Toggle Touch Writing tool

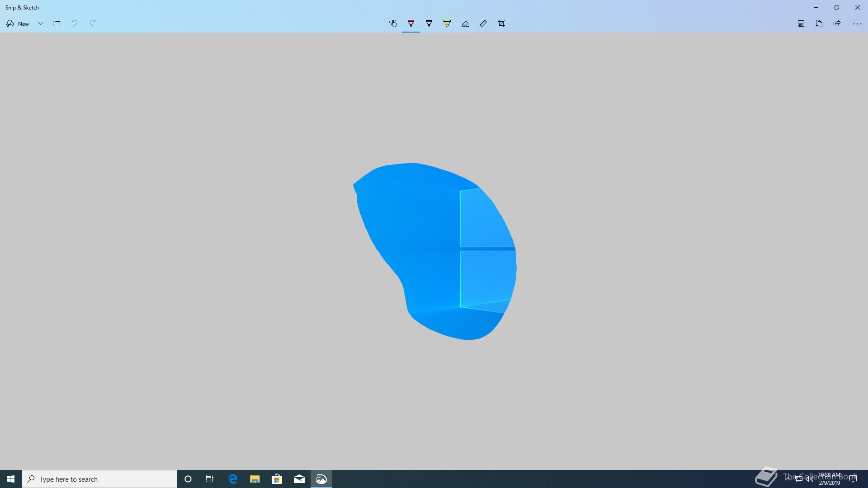point(393,23)
